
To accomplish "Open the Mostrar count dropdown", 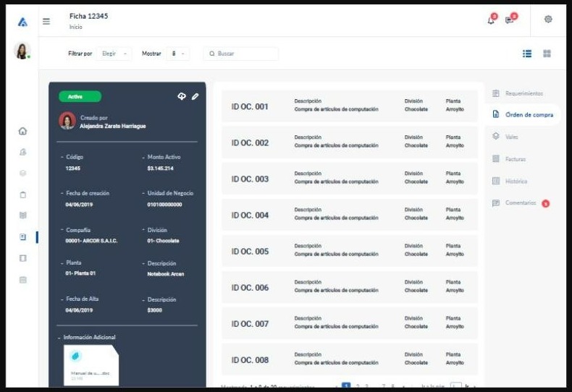I will pos(177,54).
